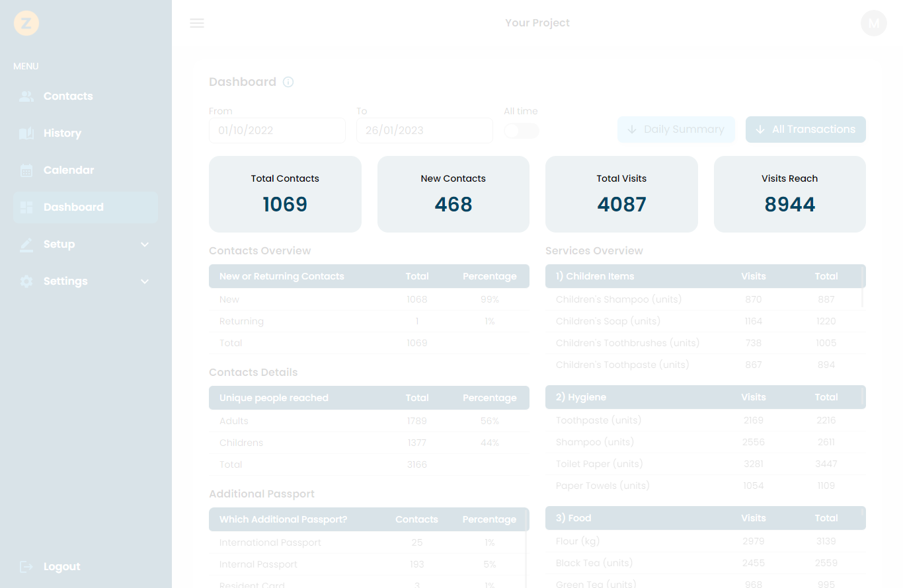903x588 pixels.
Task: Select Dashboard in the sidebar menu
Action: [73, 207]
